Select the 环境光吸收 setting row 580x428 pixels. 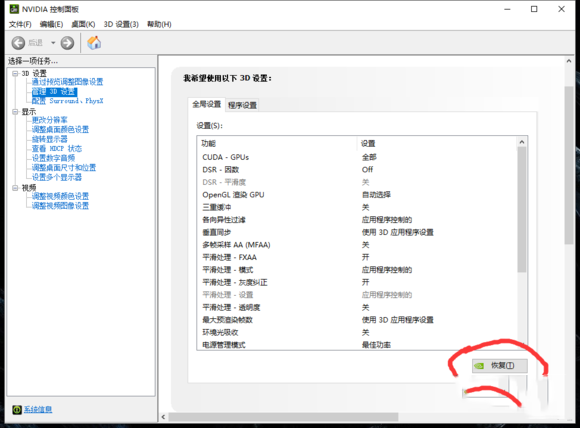[x=357, y=332]
